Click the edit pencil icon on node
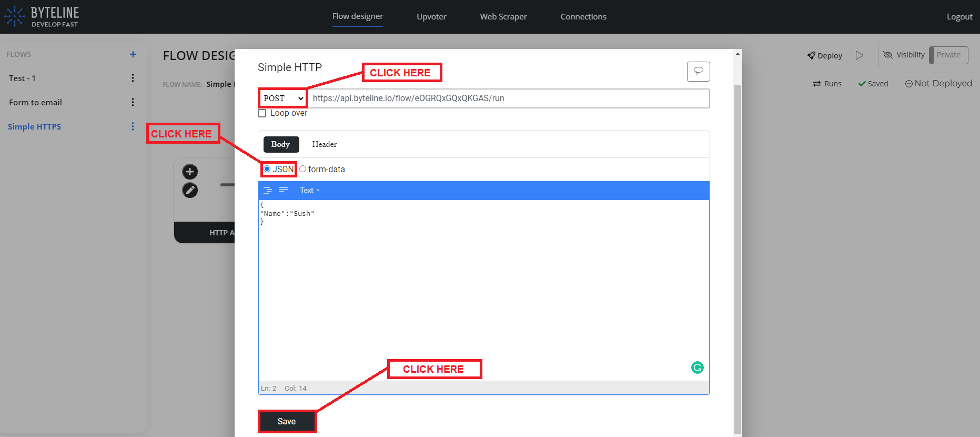 pos(190,190)
